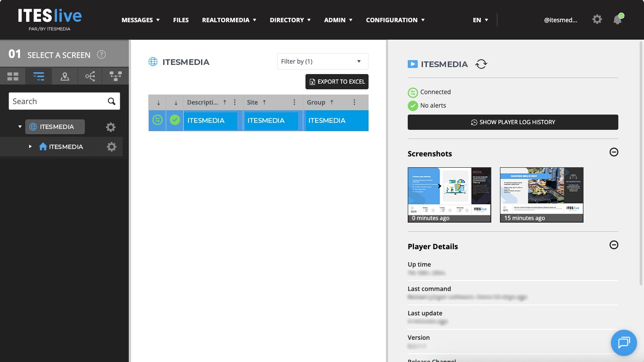Open the DIRECTORY menu
Screen dimensions: 644x362
[x=290, y=20]
